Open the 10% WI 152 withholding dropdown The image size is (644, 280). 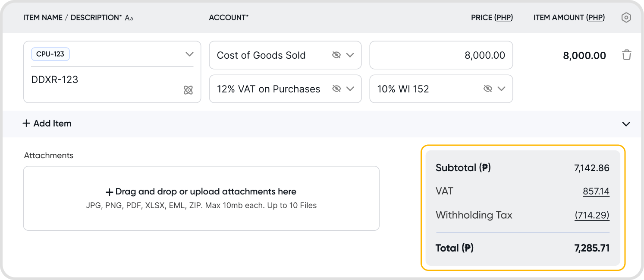tap(501, 89)
